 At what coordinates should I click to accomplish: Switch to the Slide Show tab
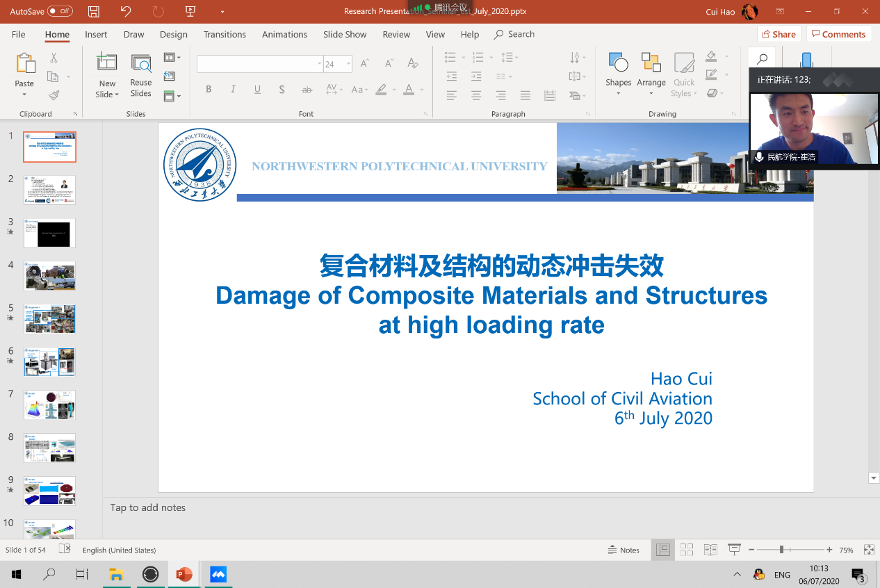(x=345, y=34)
